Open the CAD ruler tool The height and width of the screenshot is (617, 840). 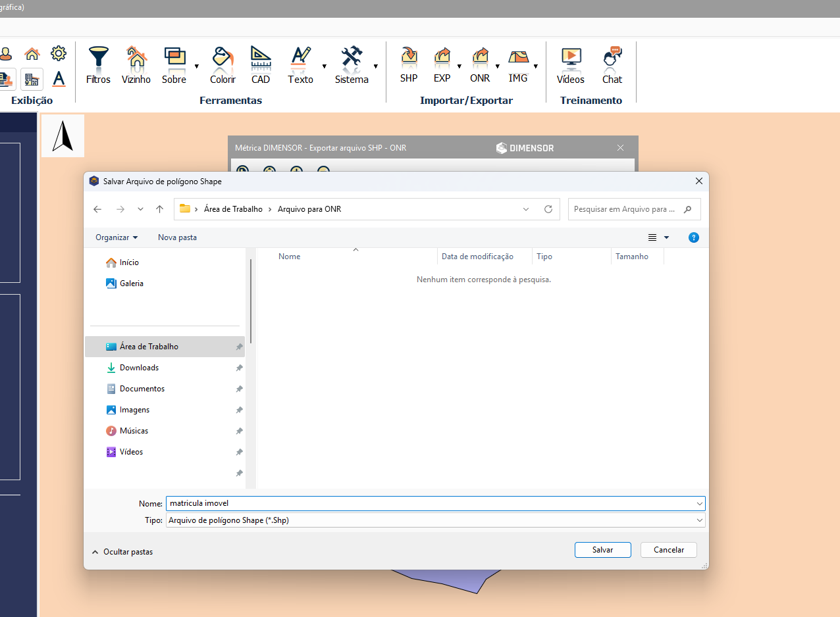click(x=261, y=64)
